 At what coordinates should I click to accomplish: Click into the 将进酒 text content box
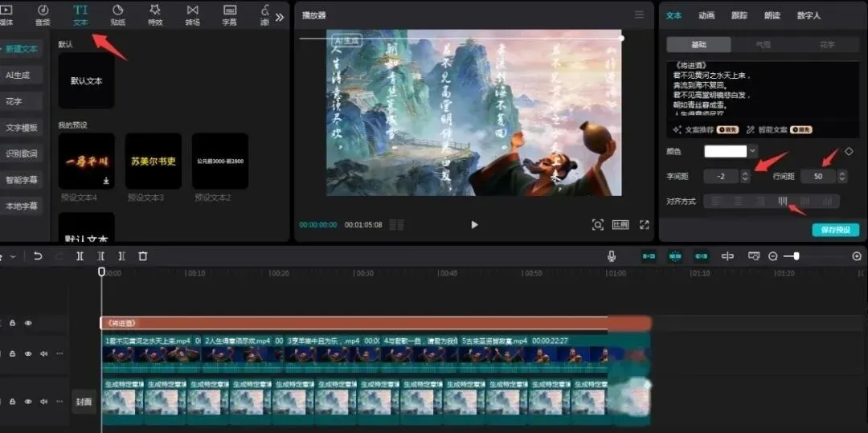(764, 88)
